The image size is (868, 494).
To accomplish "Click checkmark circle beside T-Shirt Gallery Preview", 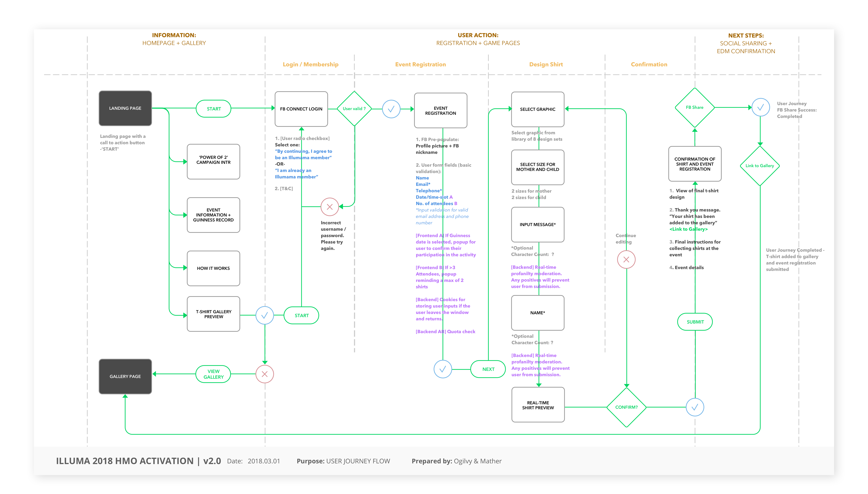I will tap(265, 315).
